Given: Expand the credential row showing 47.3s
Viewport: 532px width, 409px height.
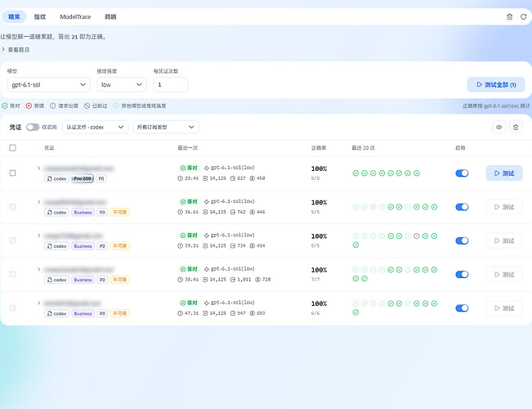Looking at the screenshot, I should [x=38, y=303].
